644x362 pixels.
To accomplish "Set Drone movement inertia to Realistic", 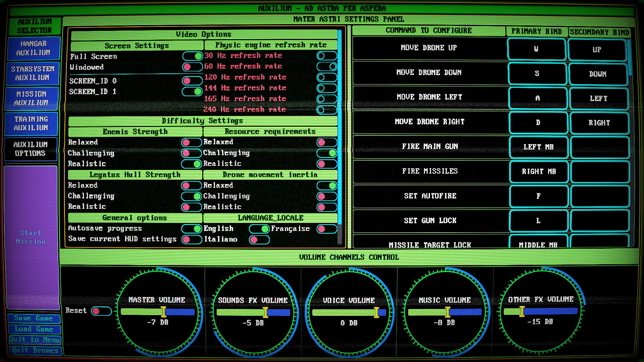I will click(327, 207).
